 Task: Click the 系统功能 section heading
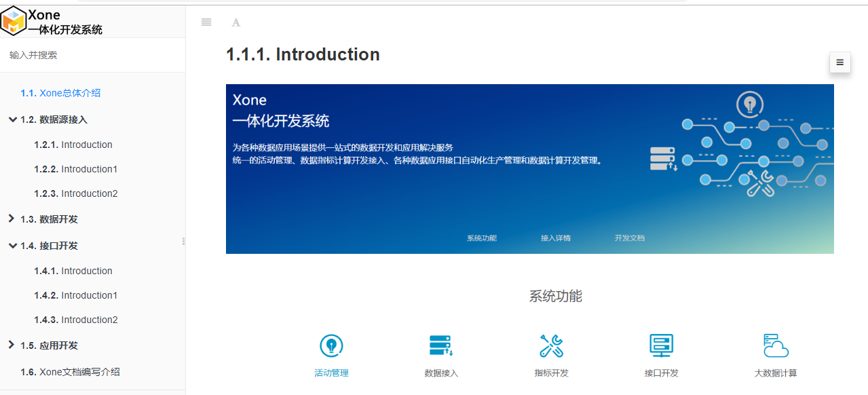click(556, 296)
